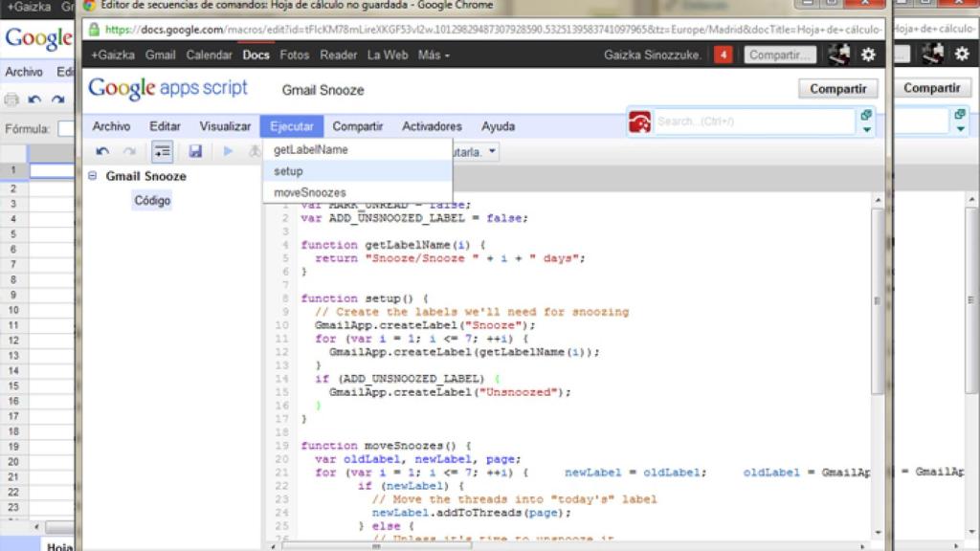The image size is (980, 551).
Task: Collapse the Gmail Snooze project tree
Action: pyautogui.click(x=93, y=176)
